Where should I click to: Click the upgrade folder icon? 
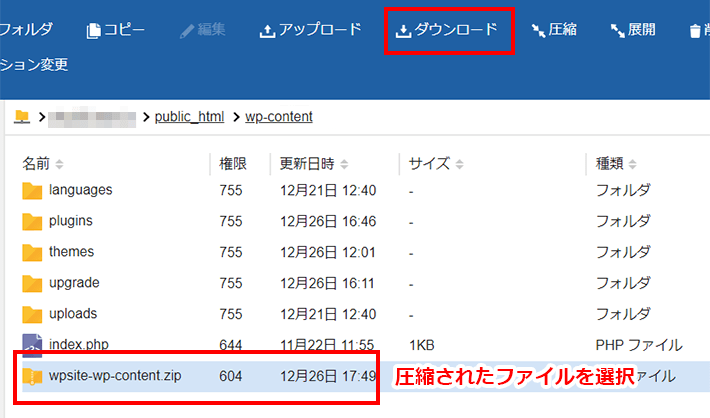(x=32, y=283)
